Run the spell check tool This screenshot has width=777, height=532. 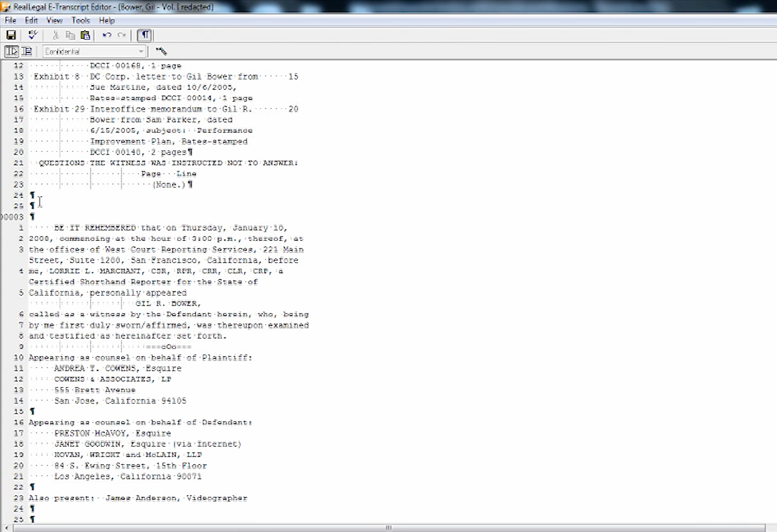[x=33, y=36]
